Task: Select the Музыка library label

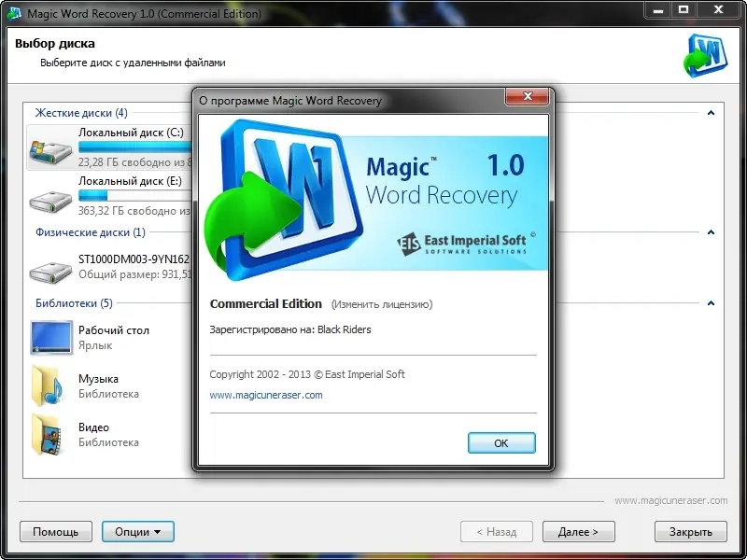Action: click(99, 379)
